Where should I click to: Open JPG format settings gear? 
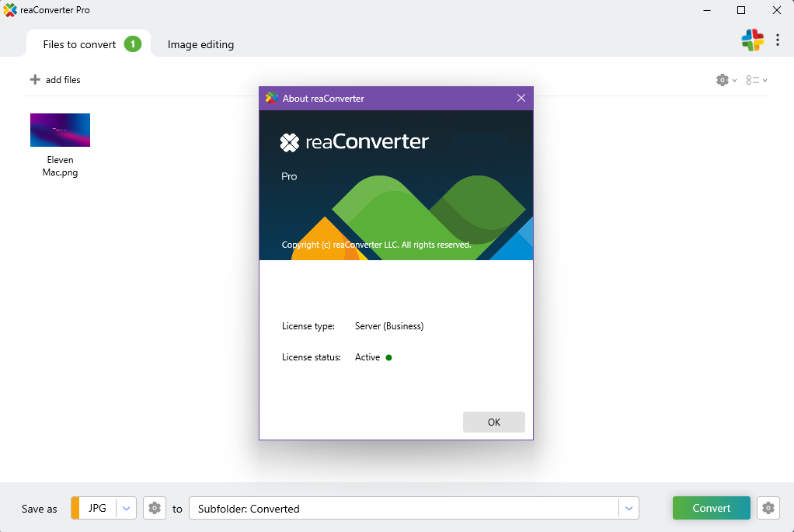(155, 508)
